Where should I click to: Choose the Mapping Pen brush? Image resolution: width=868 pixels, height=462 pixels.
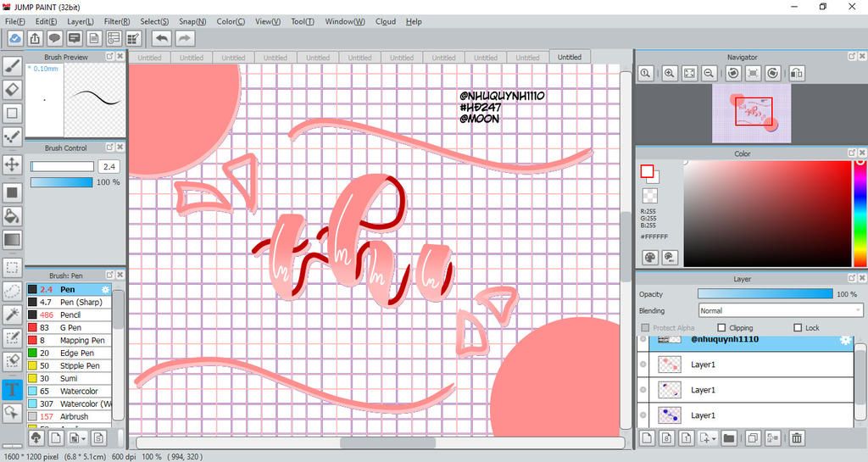click(70, 340)
